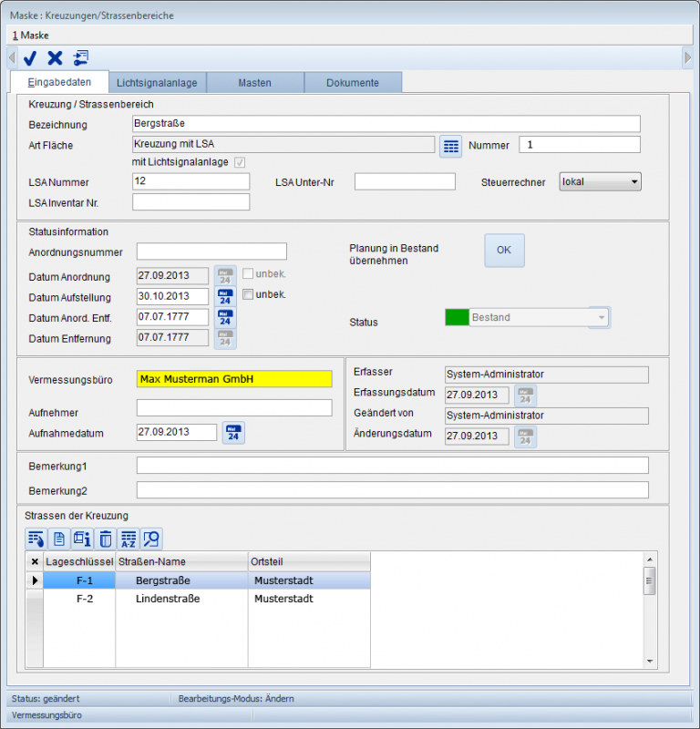Click the Strassen table scrollbar thumb
This screenshot has width=700, height=729.
coord(650,580)
